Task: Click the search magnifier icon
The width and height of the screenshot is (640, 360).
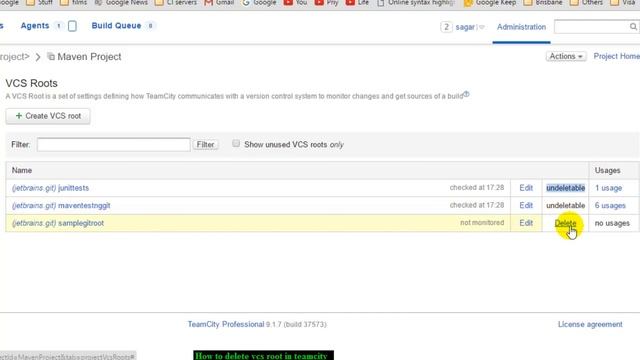Action: point(633,27)
